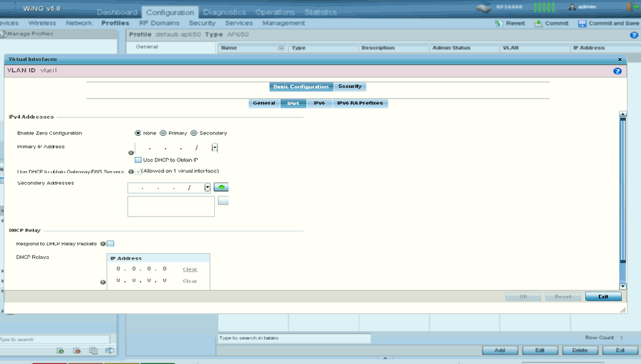The image size is (641, 364).
Task: Click the Type to search in tables field
Action: click(x=294, y=338)
